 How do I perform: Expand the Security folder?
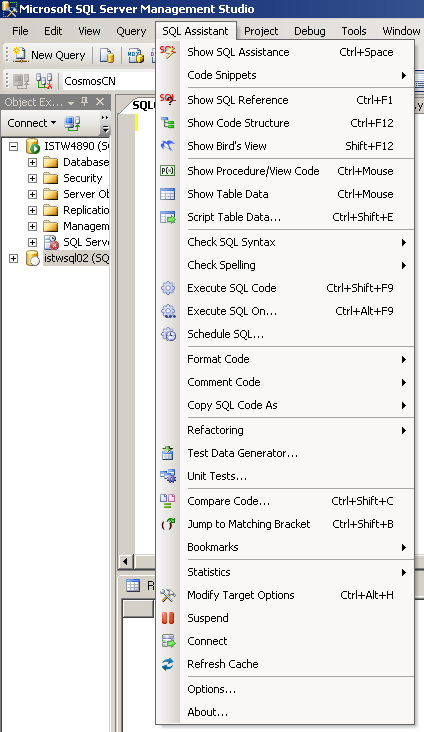[32, 178]
